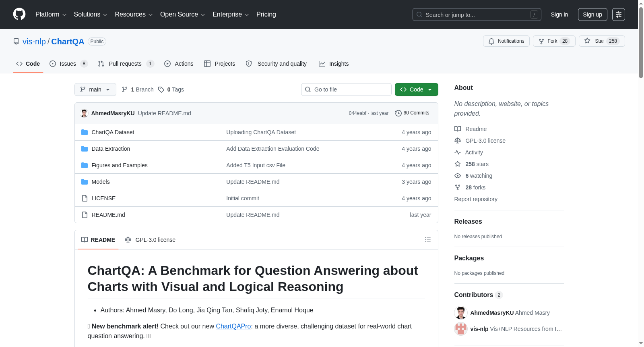Click the Data Extraction folder icon

click(85, 149)
